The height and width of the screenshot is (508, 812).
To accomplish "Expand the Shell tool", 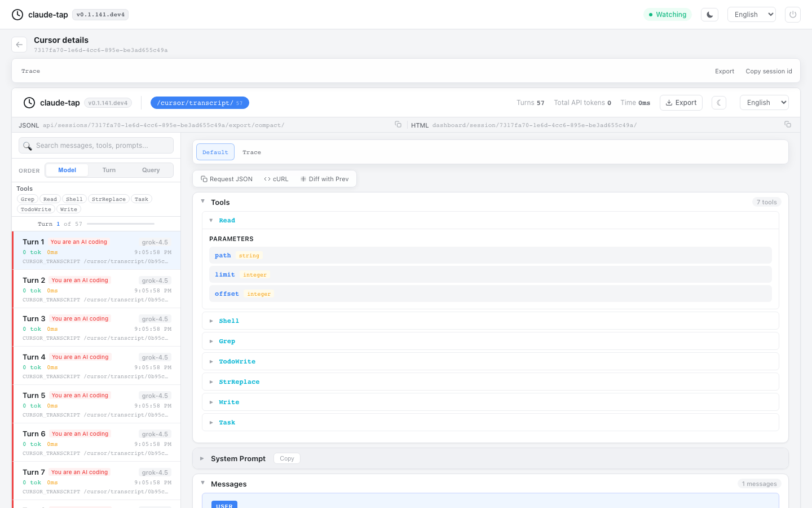I will click(491, 321).
